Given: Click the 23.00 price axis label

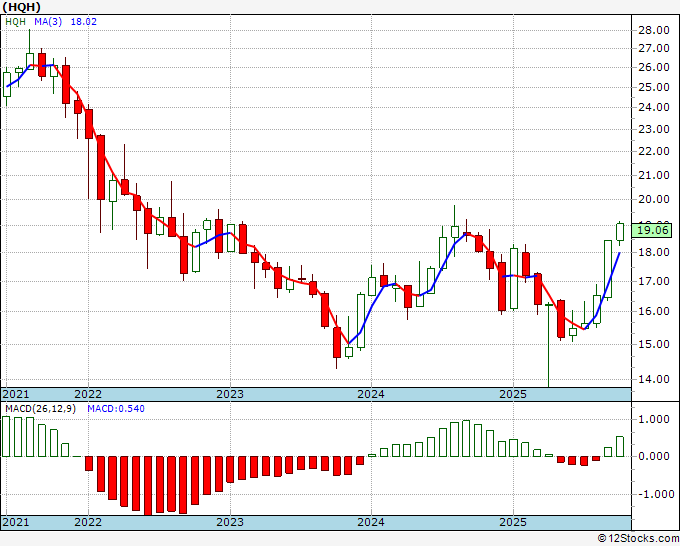Looking at the screenshot, I should [654, 129].
